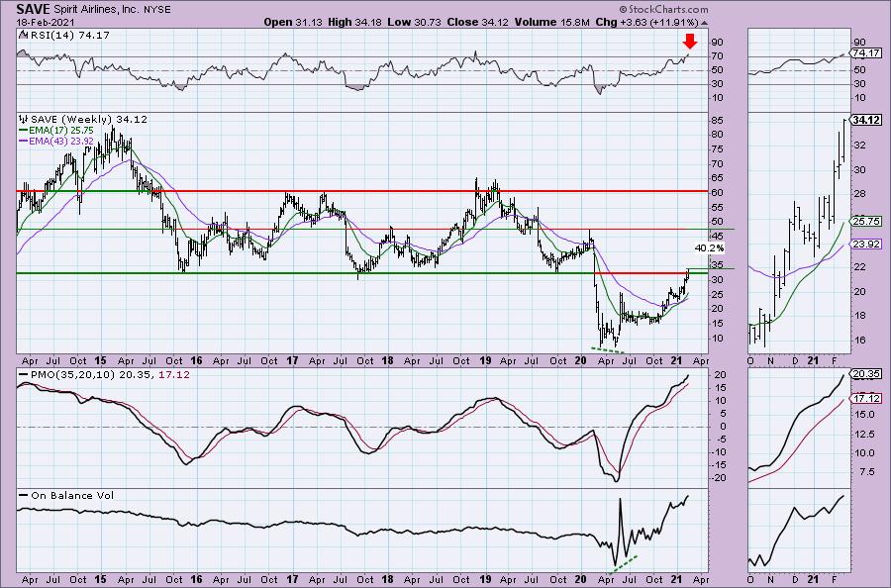Image resolution: width=891 pixels, height=588 pixels.
Task: Click the 23.92 EMA tag on right axis
Action: (x=867, y=244)
